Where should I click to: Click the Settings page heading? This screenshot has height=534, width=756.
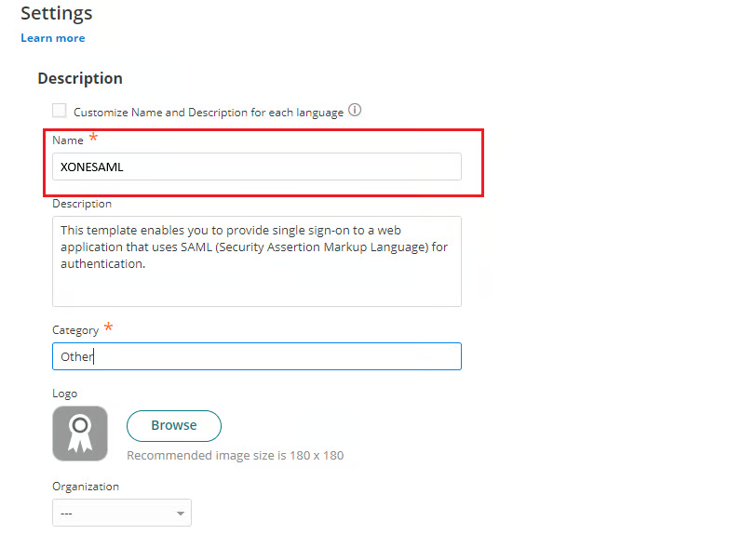(x=56, y=13)
